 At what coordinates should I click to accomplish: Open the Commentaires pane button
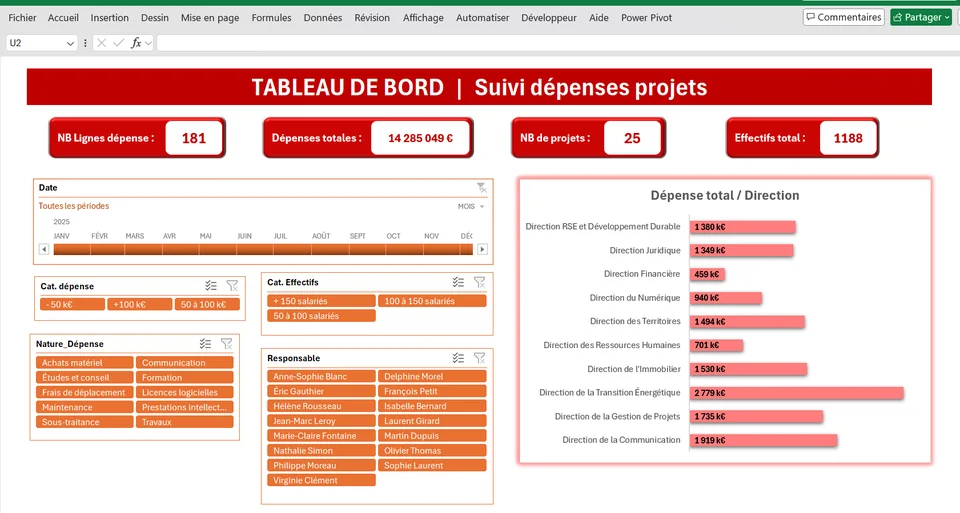coord(844,17)
